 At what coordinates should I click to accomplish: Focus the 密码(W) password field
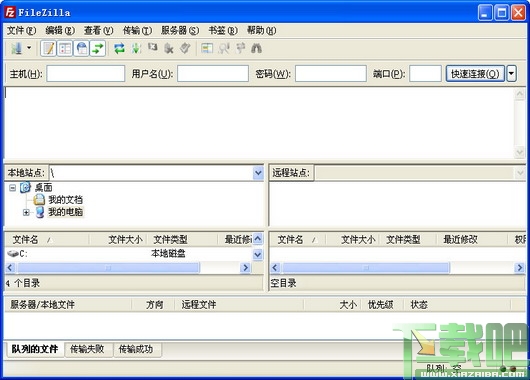pos(331,74)
